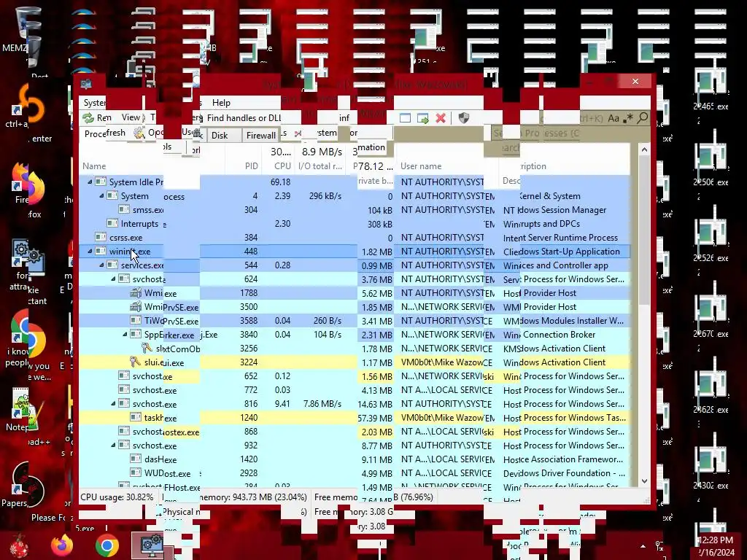Click the scrollbar up arrow of process list

tap(644, 149)
